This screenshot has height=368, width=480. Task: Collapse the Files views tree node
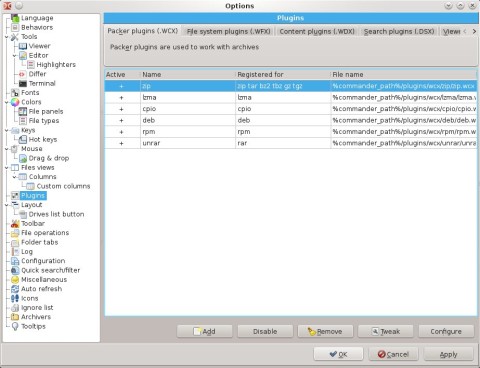pyautogui.click(x=6, y=167)
